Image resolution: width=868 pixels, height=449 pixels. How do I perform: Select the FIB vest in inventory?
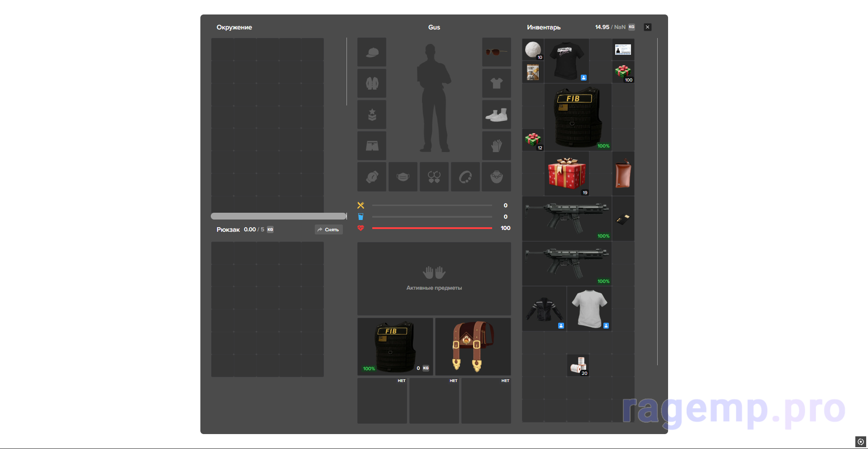pyautogui.click(x=578, y=117)
